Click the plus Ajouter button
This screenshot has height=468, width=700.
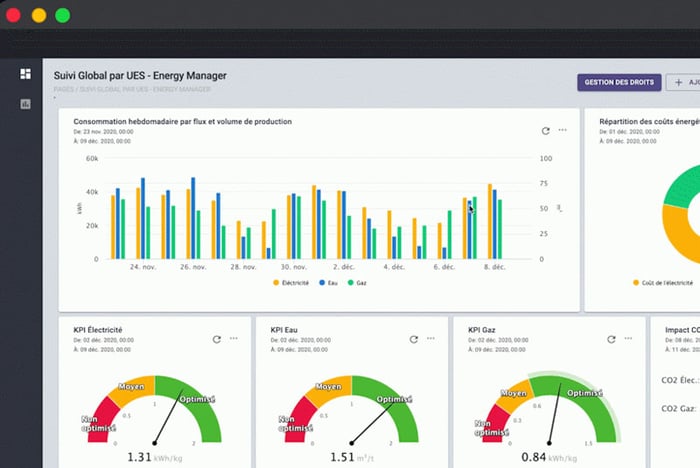(x=683, y=83)
